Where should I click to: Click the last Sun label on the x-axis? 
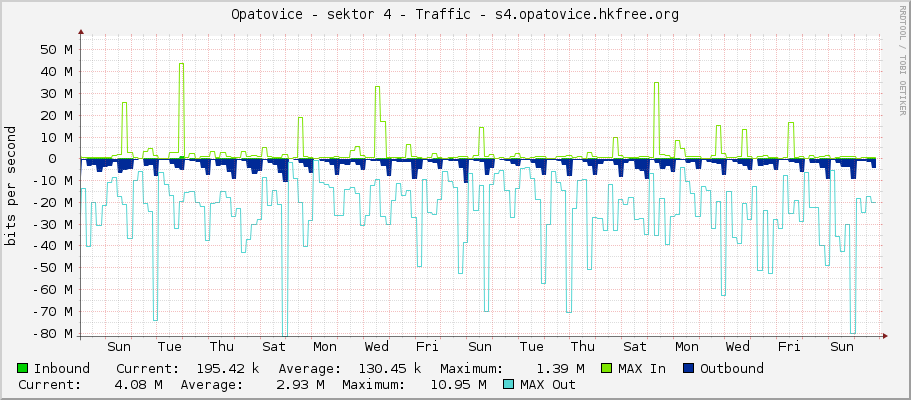click(x=842, y=347)
